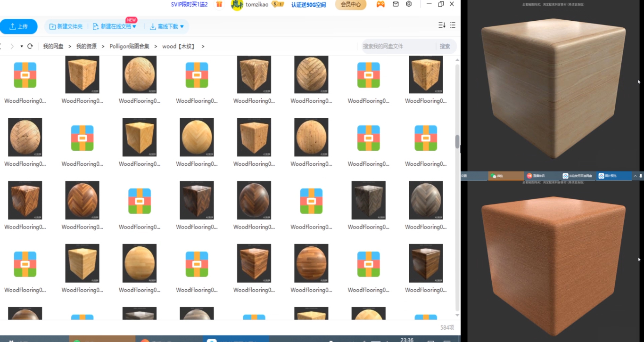This screenshot has width=644, height=342.
Task: Click the microphone tray icon
Action: pyautogui.click(x=641, y=176)
